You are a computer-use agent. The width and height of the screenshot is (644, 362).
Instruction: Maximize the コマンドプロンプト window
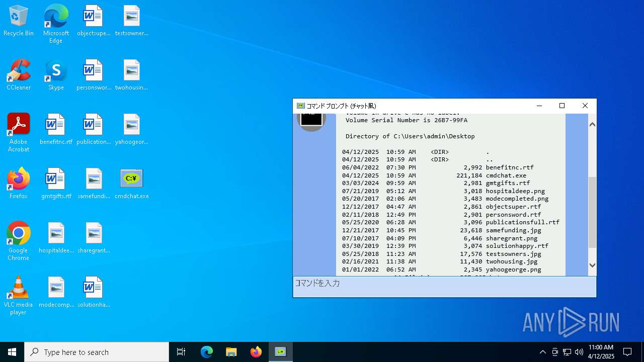tap(562, 106)
